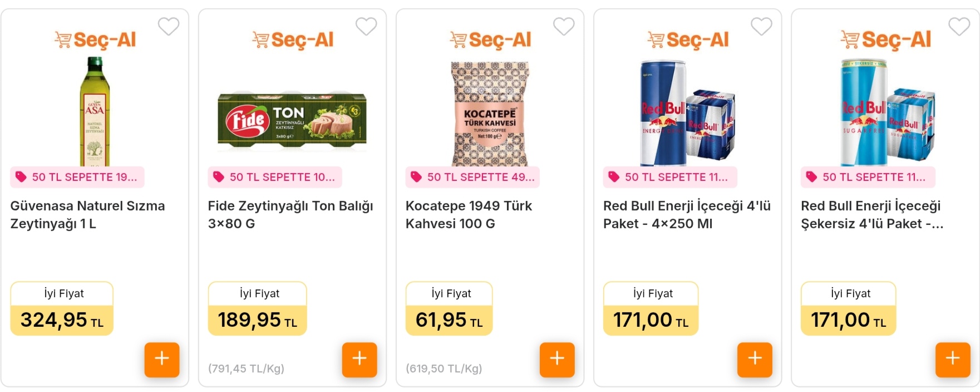Add Güvenasa Zeytinyağı 1 L to cart
The width and height of the screenshot is (980, 392).
coord(162,360)
